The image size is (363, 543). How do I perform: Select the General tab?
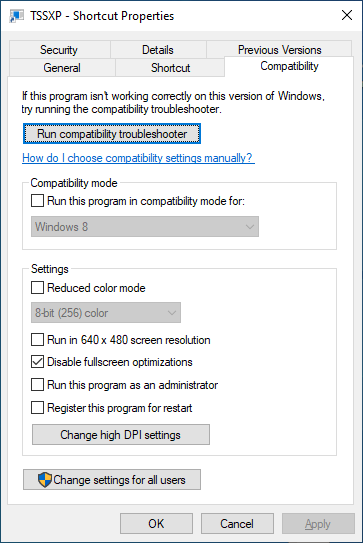coord(62,68)
